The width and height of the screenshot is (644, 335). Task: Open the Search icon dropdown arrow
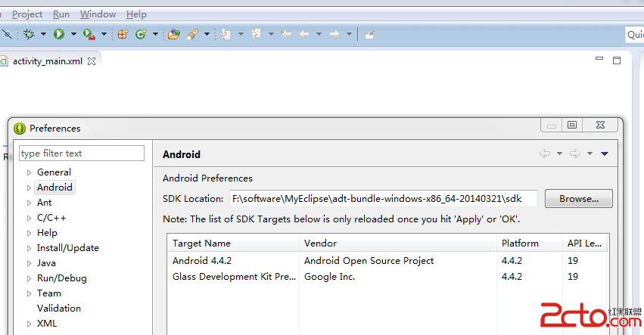pos(207,35)
